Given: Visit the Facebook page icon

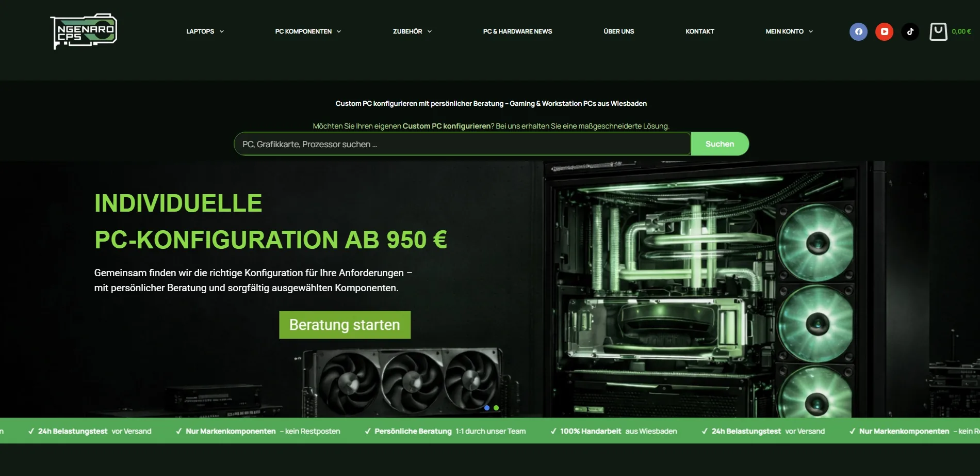Looking at the screenshot, I should pyautogui.click(x=858, y=31).
